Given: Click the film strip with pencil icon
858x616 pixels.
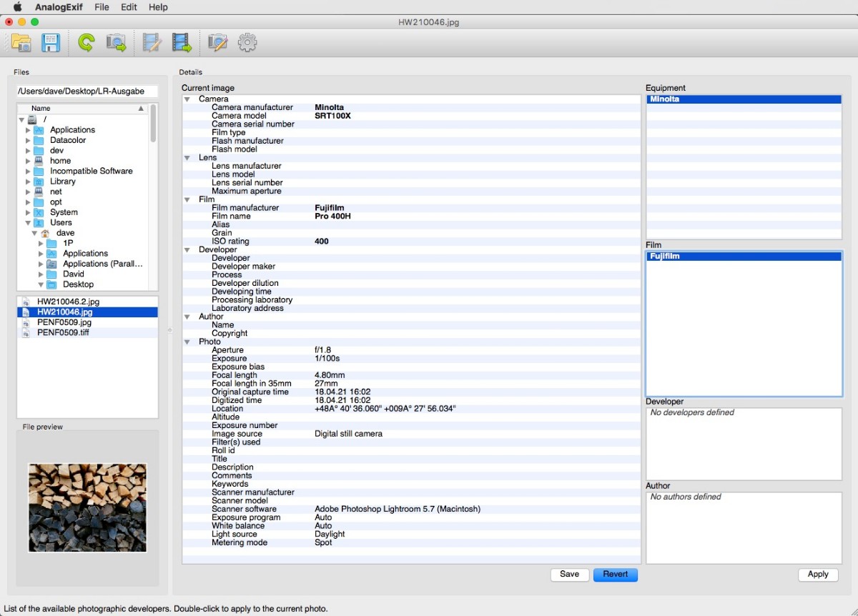Looking at the screenshot, I should click(151, 43).
